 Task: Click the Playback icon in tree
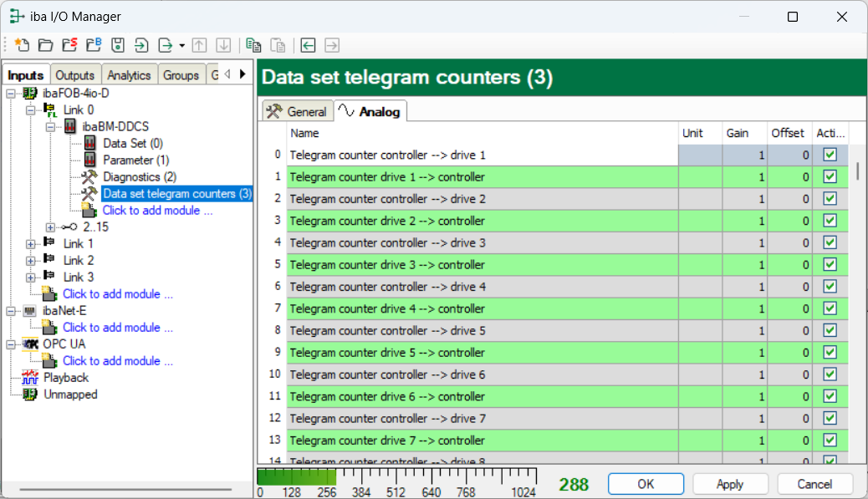pyautogui.click(x=31, y=378)
